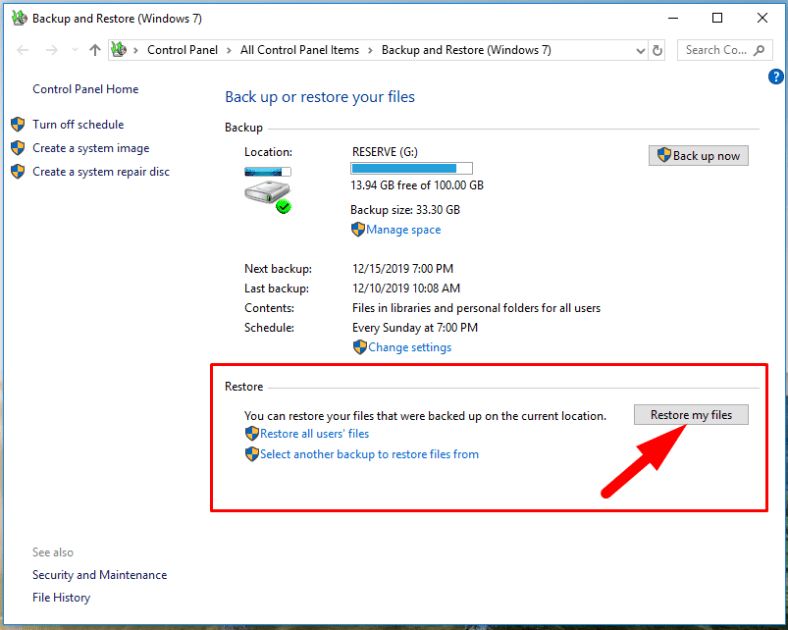788x630 pixels.
Task: Click shield icon beside Change settings
Action: coord(360,347)
